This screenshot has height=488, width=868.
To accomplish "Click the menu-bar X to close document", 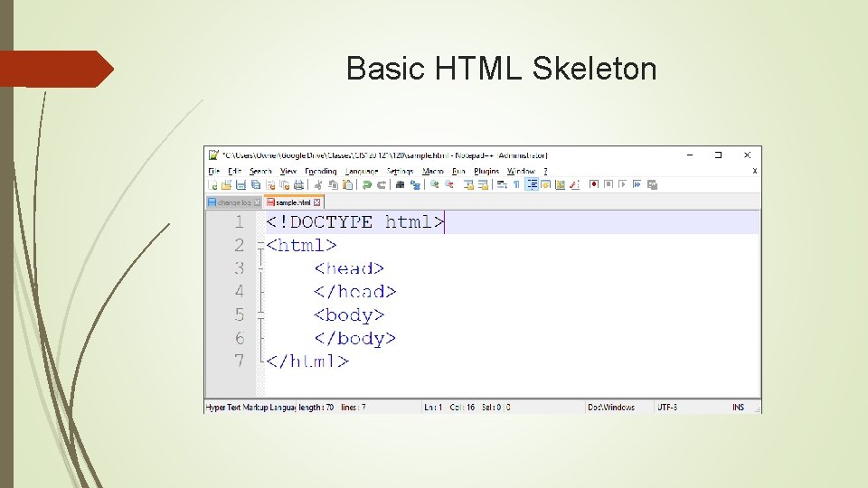I will coord(754,171).
